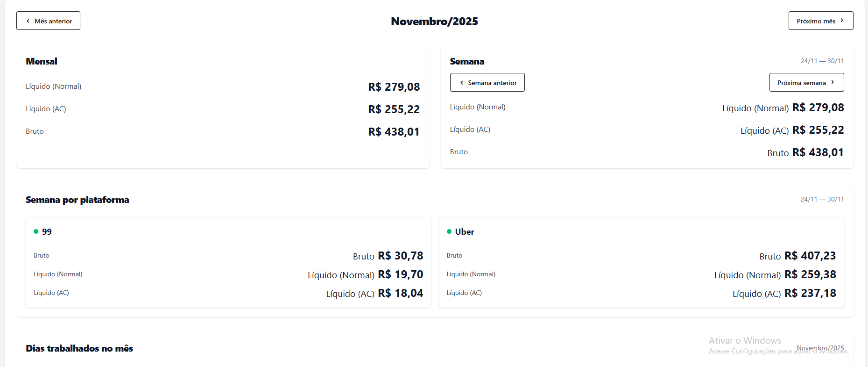Select the Novembro/2025 page title
The width and height of the screenshot is (868, 367).
pos(434,22)
